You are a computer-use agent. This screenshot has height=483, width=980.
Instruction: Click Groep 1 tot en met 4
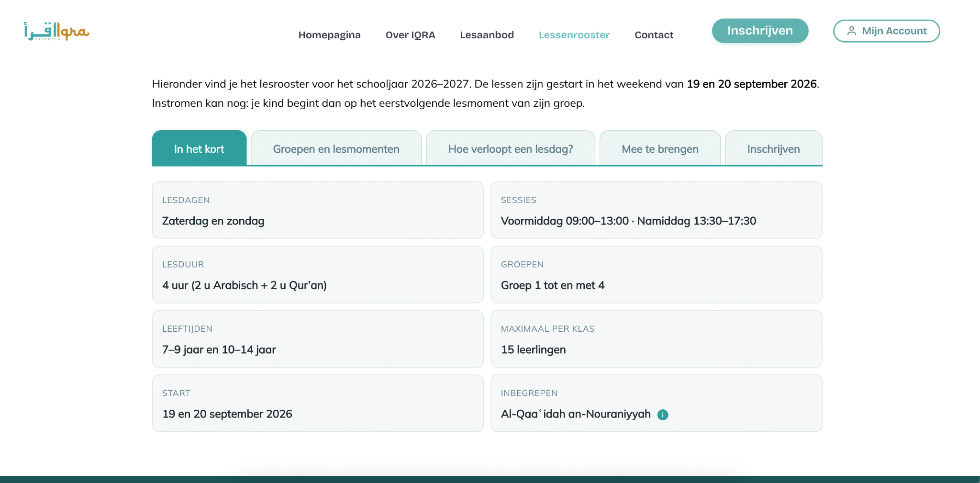coord(553,285)
